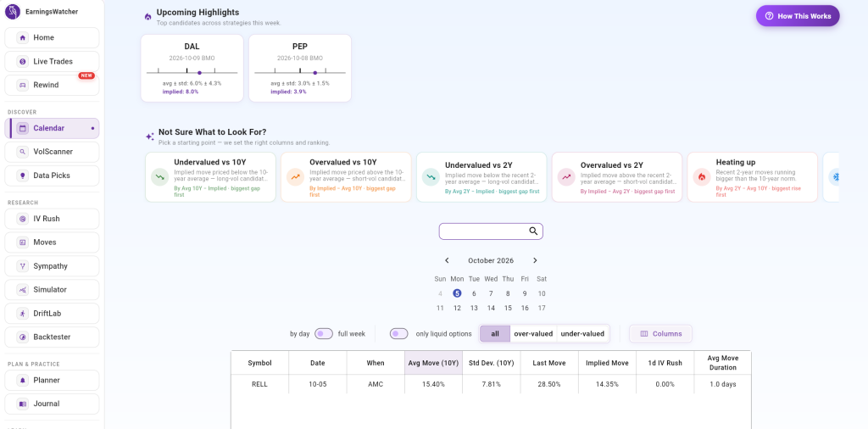
Task: Choose the Undervalued vs 10Y preset card
Action: click(210, 177)
